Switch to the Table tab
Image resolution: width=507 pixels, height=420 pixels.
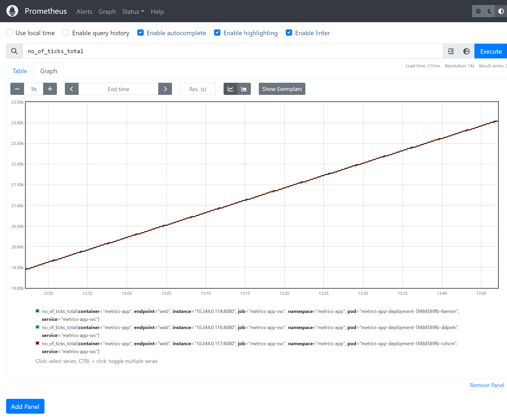click(x=20, y=71)
